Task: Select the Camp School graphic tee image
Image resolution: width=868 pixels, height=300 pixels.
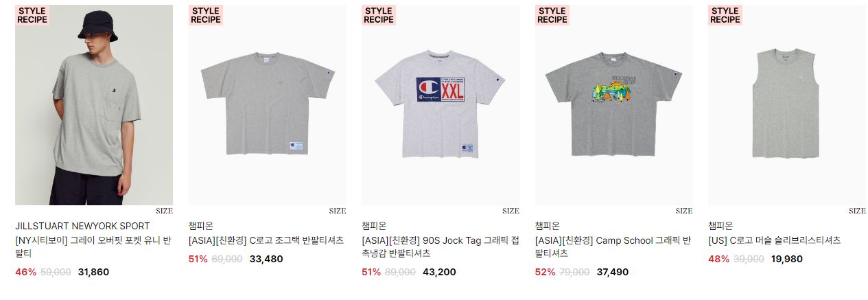Action: click(613, 105)
